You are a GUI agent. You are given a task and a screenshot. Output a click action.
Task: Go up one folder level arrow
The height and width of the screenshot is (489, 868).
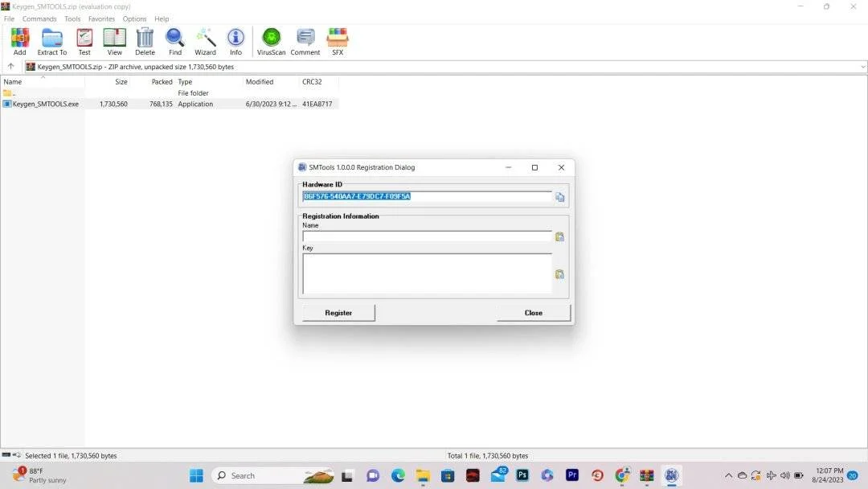(x=10, y=67)
